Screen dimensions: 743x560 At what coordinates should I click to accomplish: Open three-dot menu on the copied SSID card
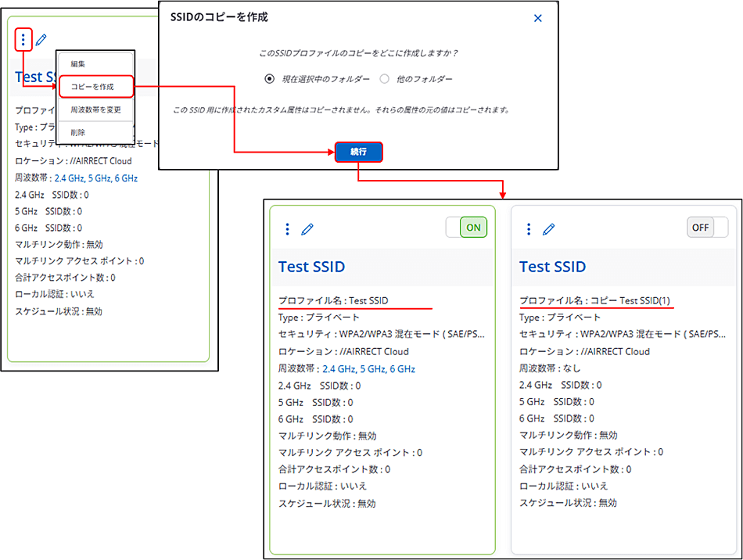coord(529,228)
